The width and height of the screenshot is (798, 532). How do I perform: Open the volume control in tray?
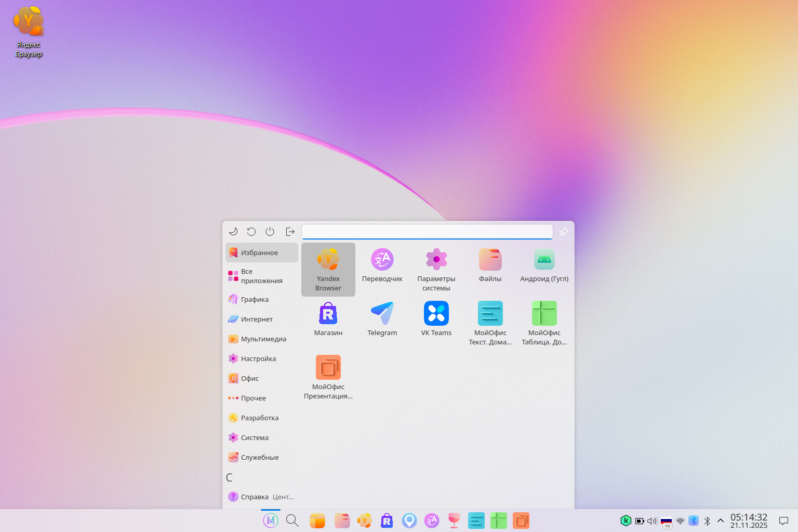coord(652,521)
